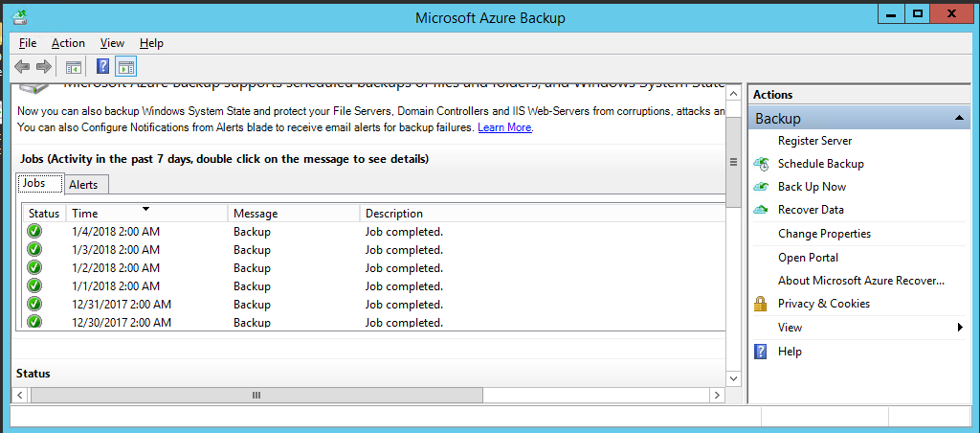Sort by the Time column header

[x=146, y=214]
